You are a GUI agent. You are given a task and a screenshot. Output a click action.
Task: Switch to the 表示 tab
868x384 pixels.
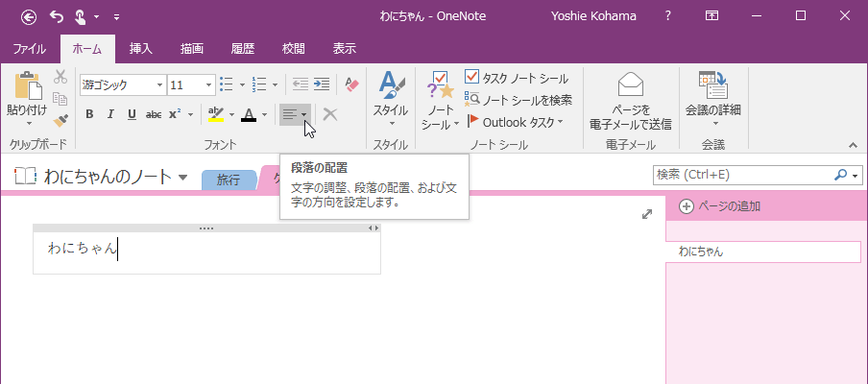click(x=345, y=49)
